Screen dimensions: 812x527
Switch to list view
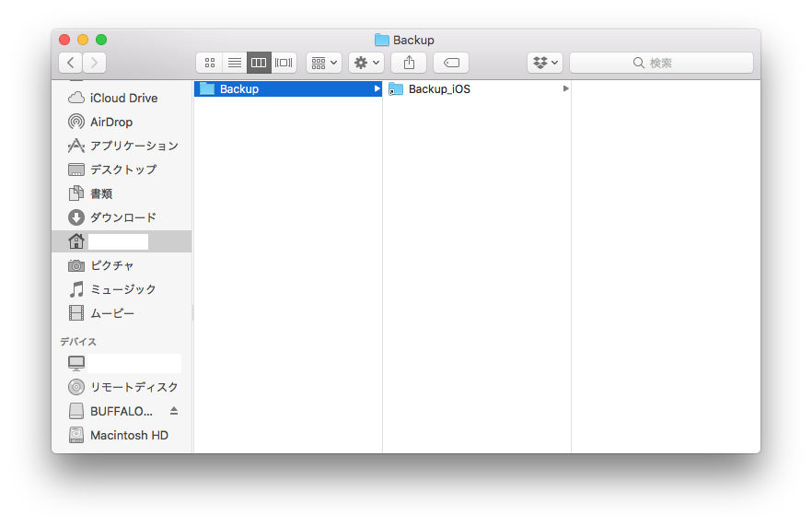[234, 63]
